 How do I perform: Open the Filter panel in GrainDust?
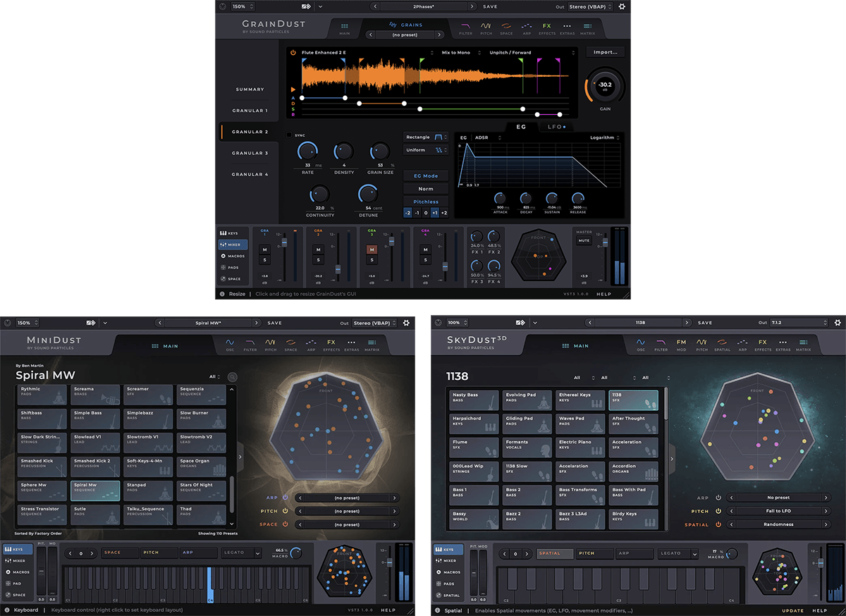tap(465, 29)
